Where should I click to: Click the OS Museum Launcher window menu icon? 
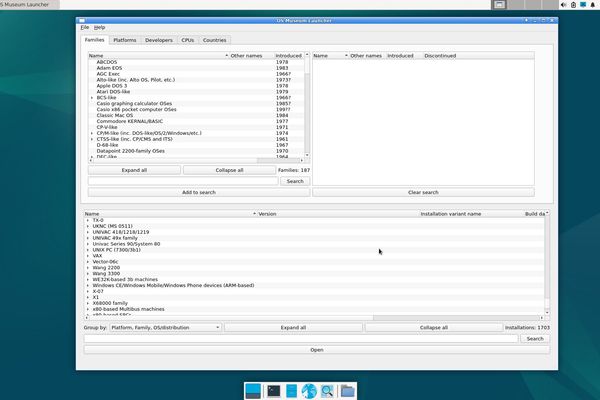[x=82, y=20]
